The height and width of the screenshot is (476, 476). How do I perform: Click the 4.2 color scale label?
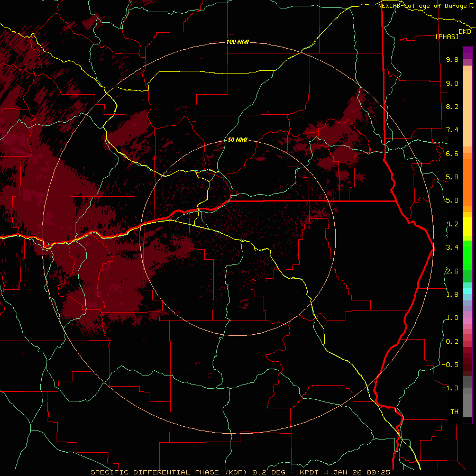452,224
